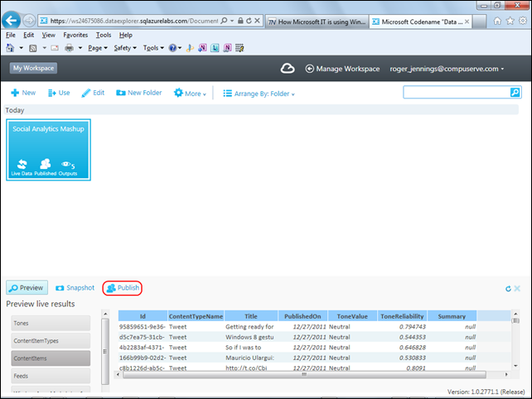The width and height of the screenshot is (532, 399).
Task: Open browser Home icon at top right
Action: [497, 21]
